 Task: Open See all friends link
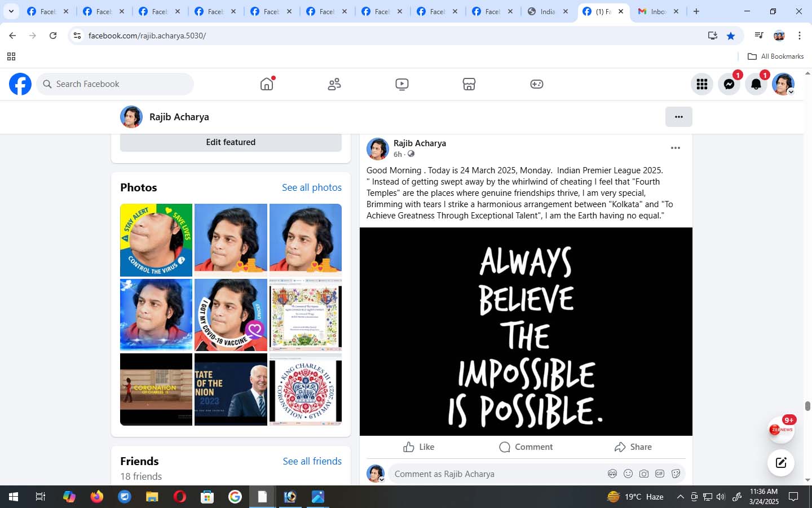coord(312,461)
